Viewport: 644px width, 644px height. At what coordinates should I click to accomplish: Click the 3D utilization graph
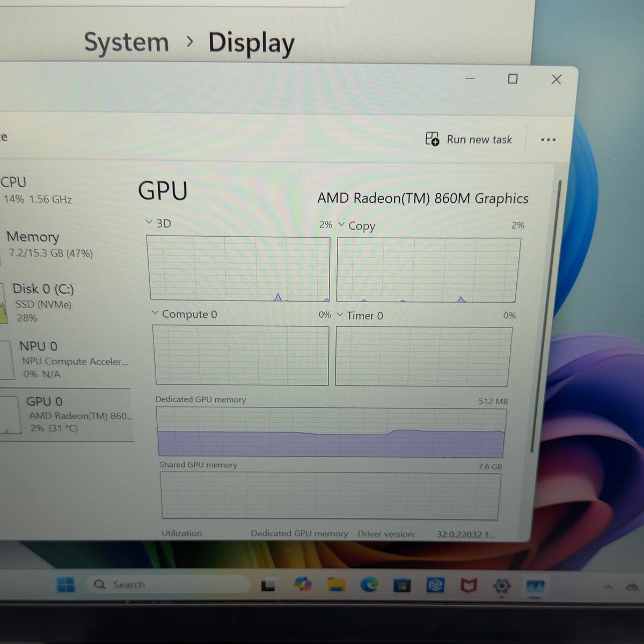click(239, 268)
